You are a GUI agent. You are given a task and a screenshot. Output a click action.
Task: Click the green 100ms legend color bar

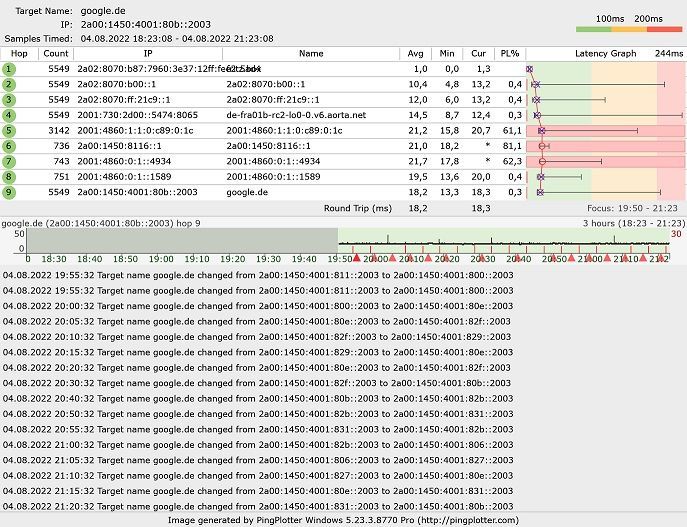(x=594, y=29)
